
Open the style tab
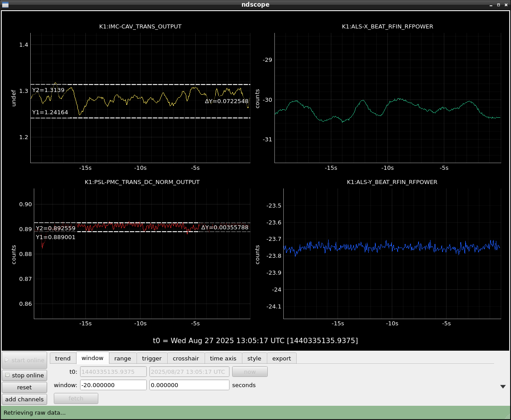(x=254, y=358)
